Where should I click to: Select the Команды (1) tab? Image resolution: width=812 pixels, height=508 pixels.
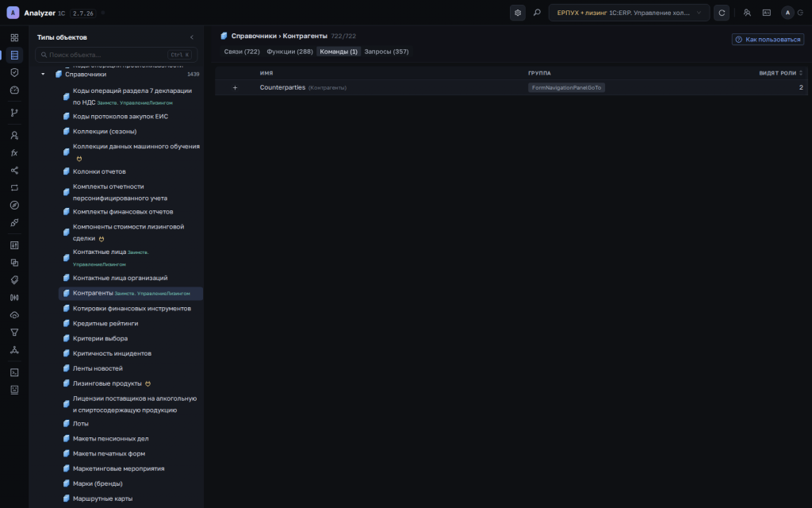(339, 52)
